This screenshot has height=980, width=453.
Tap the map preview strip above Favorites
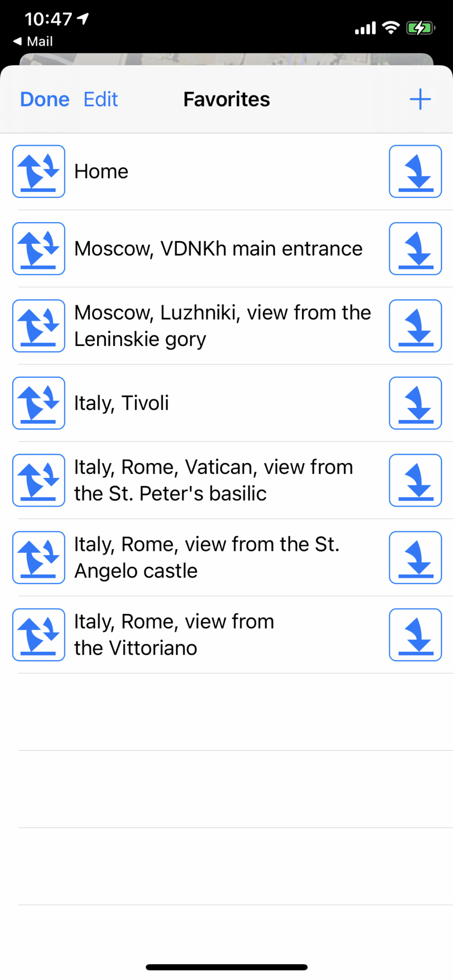(x=226, y=59)
